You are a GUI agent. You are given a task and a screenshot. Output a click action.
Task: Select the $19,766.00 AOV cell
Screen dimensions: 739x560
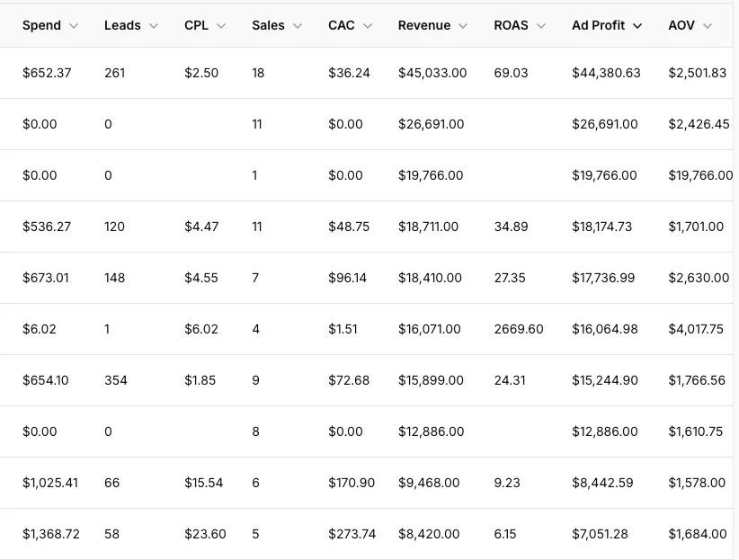coord(700,175)
